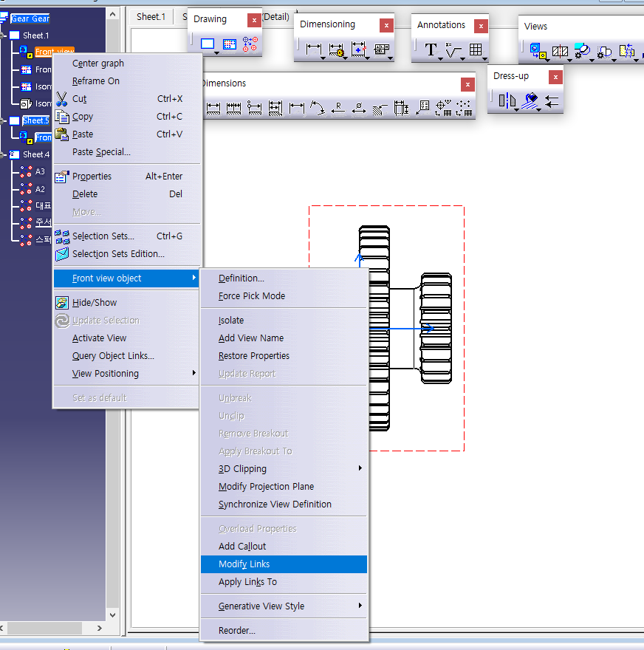644x650 pixels.
Task: Click the Axis and Threads icon in Dress-up
Action: coord(507,100)
